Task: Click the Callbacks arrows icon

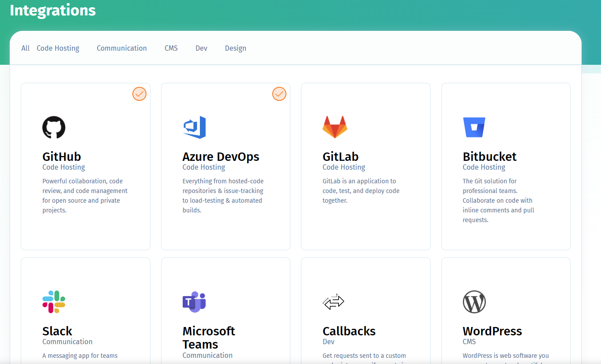Action: tap(334, 301)
